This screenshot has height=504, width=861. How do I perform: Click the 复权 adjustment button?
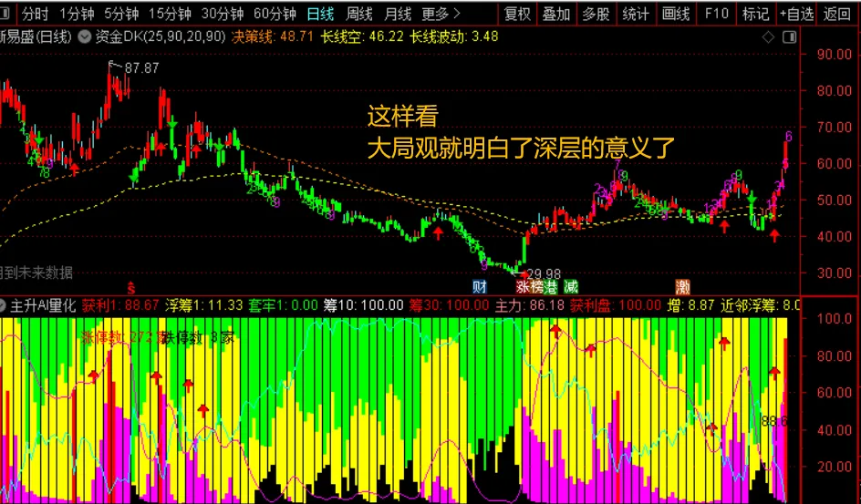(517, 14)
